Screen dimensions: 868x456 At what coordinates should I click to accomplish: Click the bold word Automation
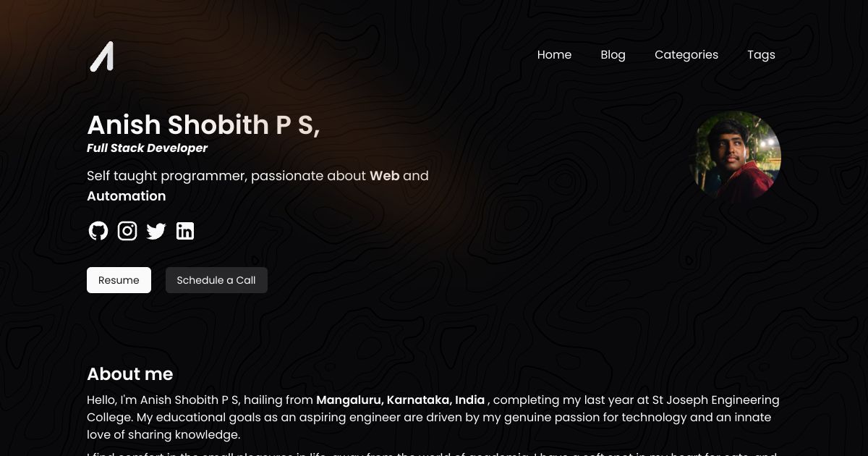click(x=126, y=196)
